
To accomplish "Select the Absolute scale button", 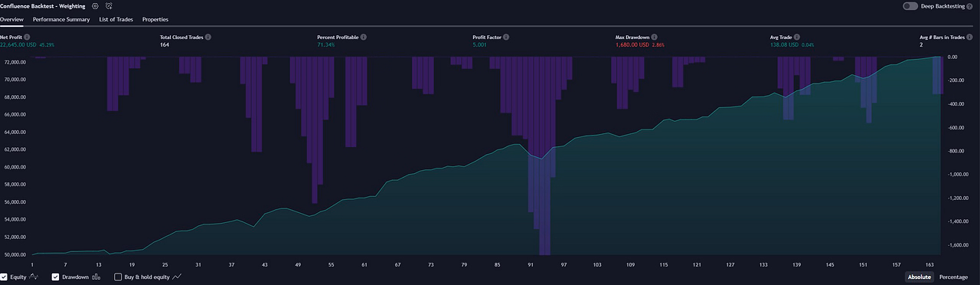I will 920,277.
